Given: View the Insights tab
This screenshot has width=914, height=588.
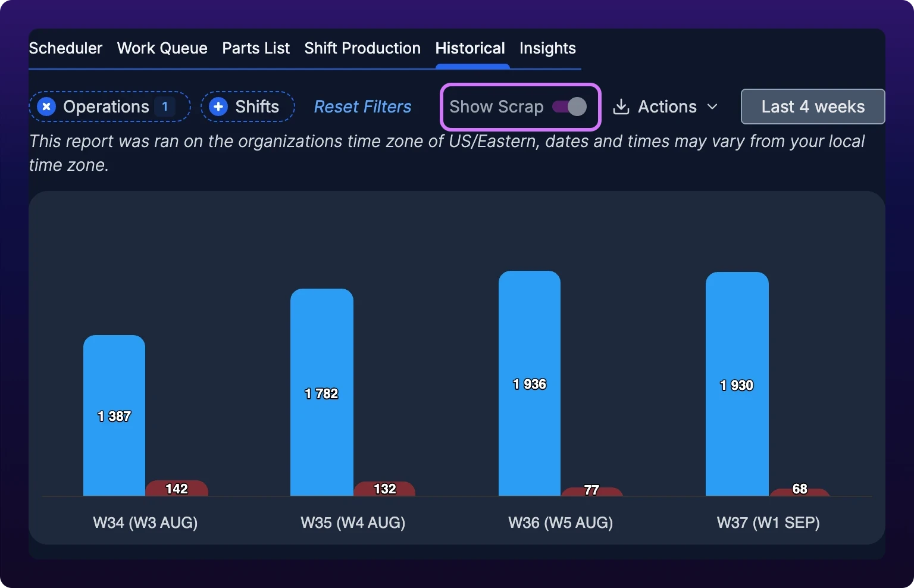Looking at the screenshot, I should tap(547, 48).
